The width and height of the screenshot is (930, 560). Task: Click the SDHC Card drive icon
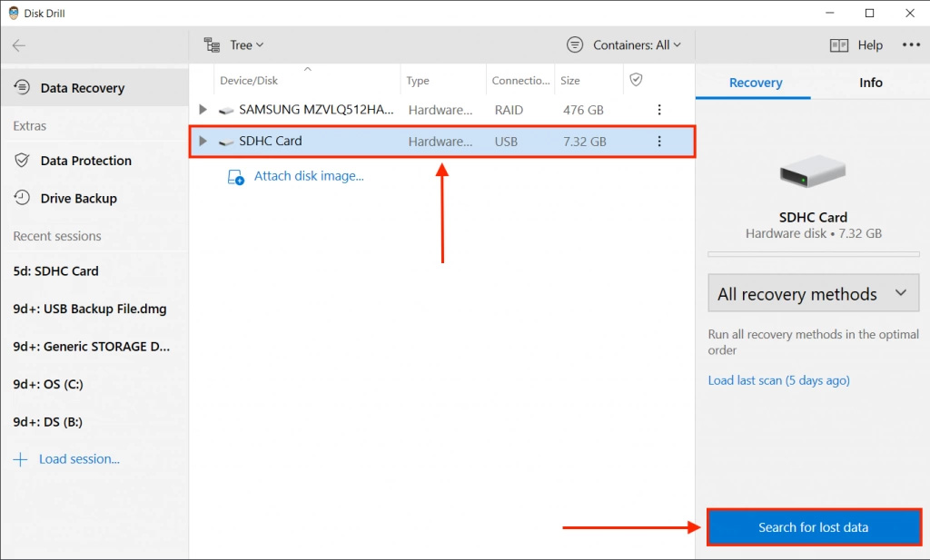coord(226,142)
